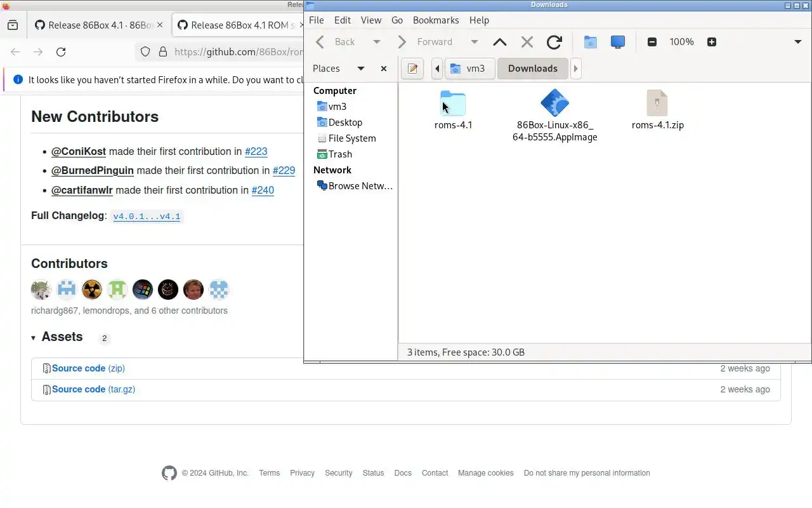The height and width of the screenshot is (508, 812).
Task: Click the path bar right scroll arrow
Action: click(x=575, y=69)
